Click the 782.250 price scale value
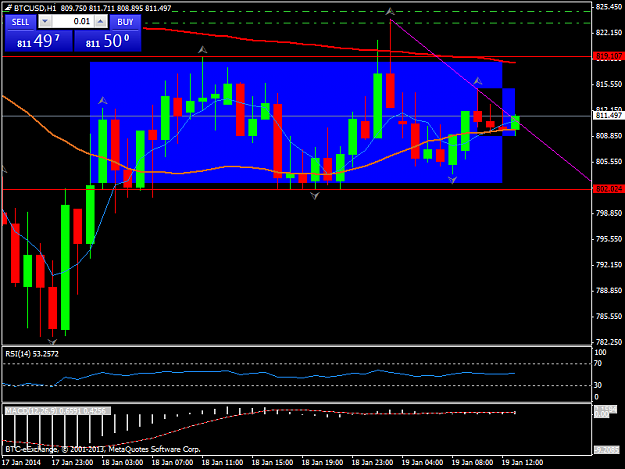625x469 pixels. pos(609,342)
